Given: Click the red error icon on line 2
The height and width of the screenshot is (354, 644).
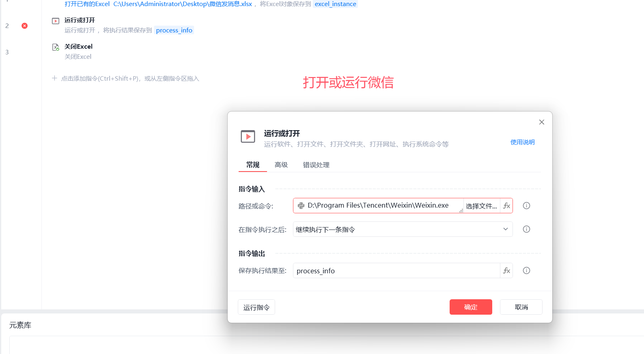Looking at the screenshot, I should point(25,26).
